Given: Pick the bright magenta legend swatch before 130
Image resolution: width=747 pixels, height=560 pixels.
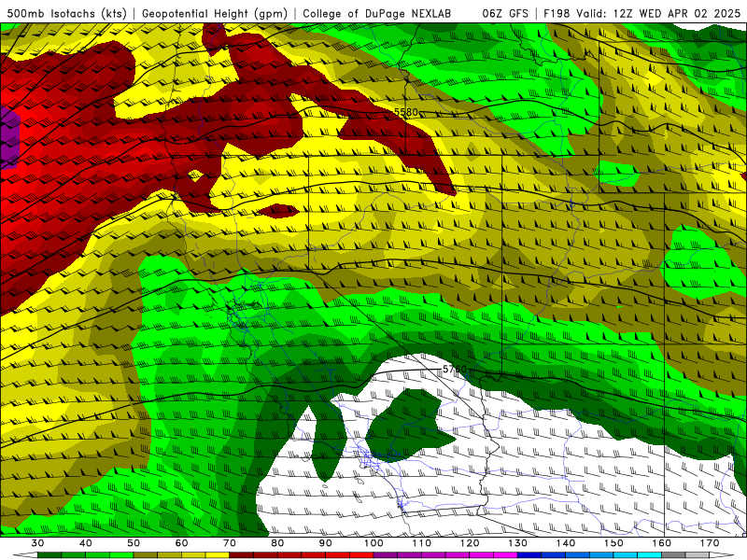Looking at the screenshot, I should [x=505, y=555].
